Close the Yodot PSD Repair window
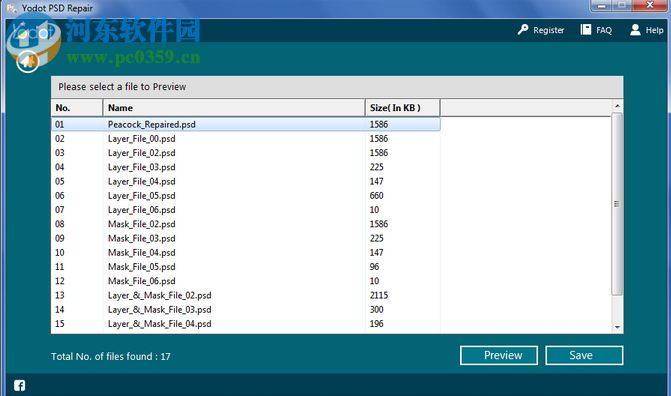The image size is (671, 396). click(650, 5)
